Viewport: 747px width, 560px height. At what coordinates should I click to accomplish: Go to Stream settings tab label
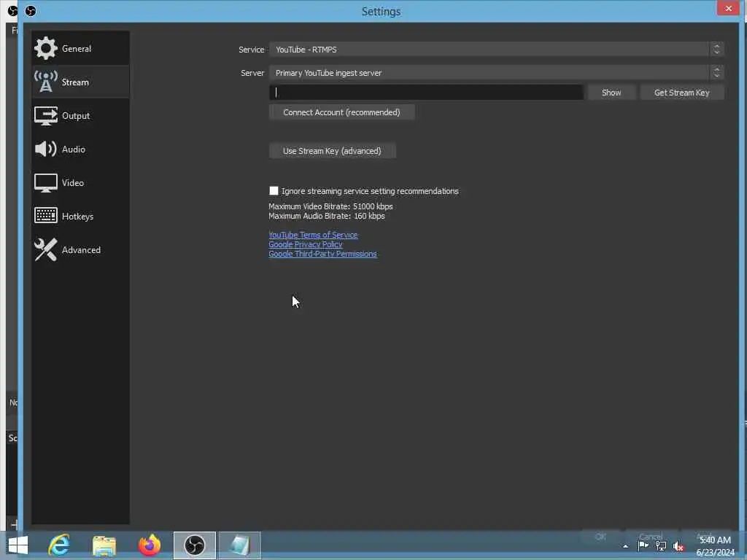tap(75, 82)
